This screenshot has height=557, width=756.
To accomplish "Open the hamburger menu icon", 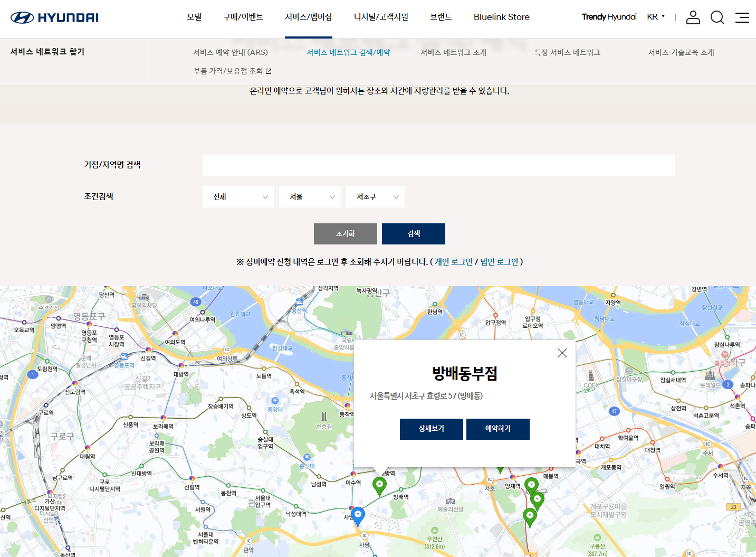I will point(742,17).
